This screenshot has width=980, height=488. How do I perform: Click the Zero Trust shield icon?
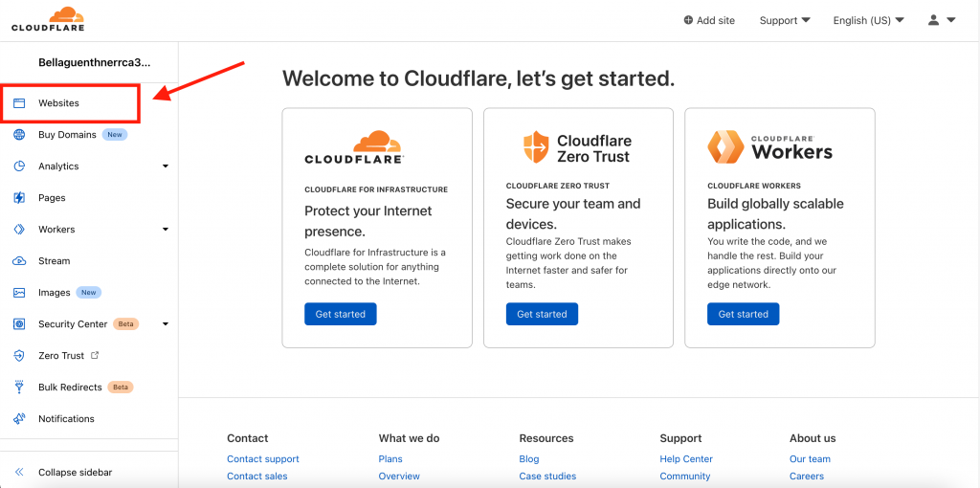click(x=19, y=356)
